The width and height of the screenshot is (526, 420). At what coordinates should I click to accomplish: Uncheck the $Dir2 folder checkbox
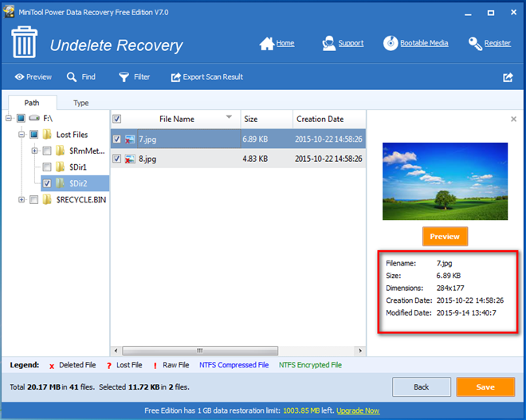click(x=47, y=183)
